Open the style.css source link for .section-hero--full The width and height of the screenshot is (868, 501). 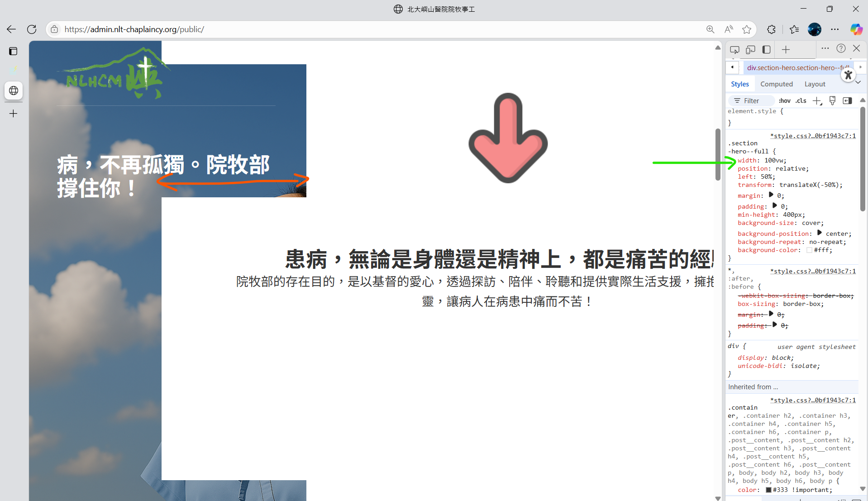(x=813, y=136)
